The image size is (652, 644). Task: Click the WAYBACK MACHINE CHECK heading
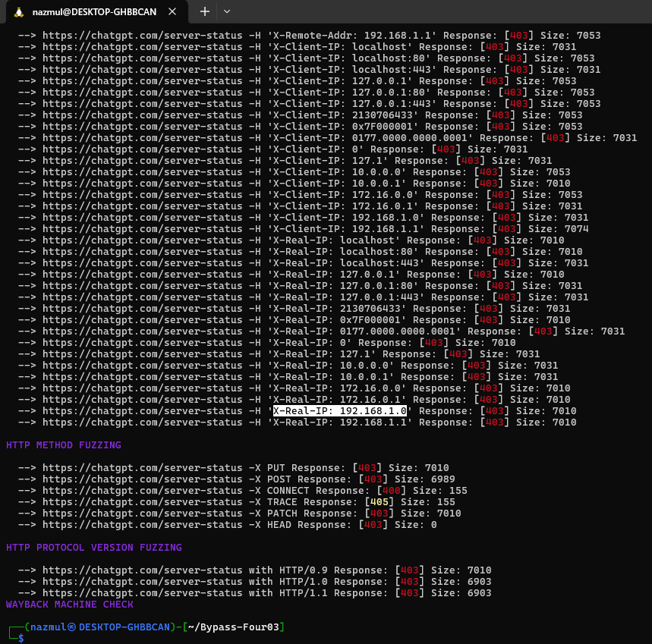(x=70, y=604)
